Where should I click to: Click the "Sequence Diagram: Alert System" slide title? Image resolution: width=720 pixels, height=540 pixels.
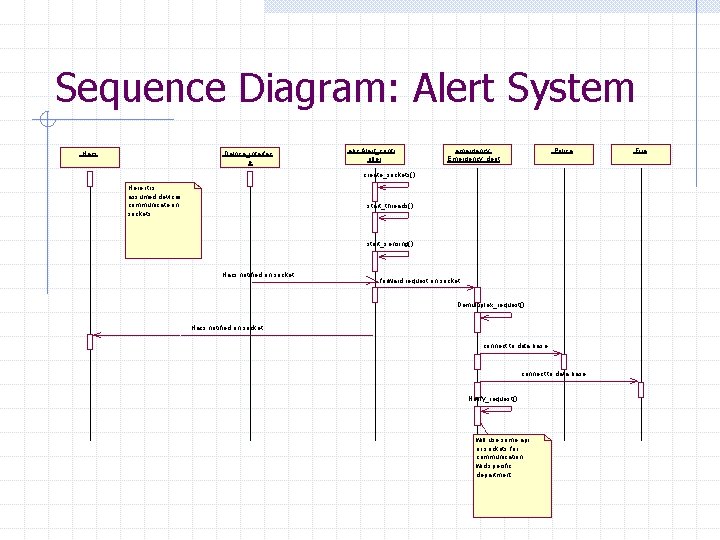(x=344, y=90)
